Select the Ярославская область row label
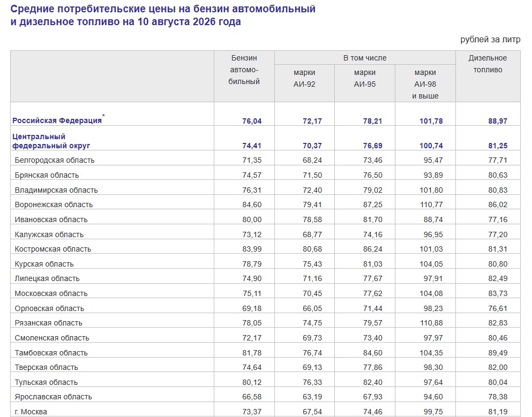This screenshot has height=417, width=532. point(53,397)
